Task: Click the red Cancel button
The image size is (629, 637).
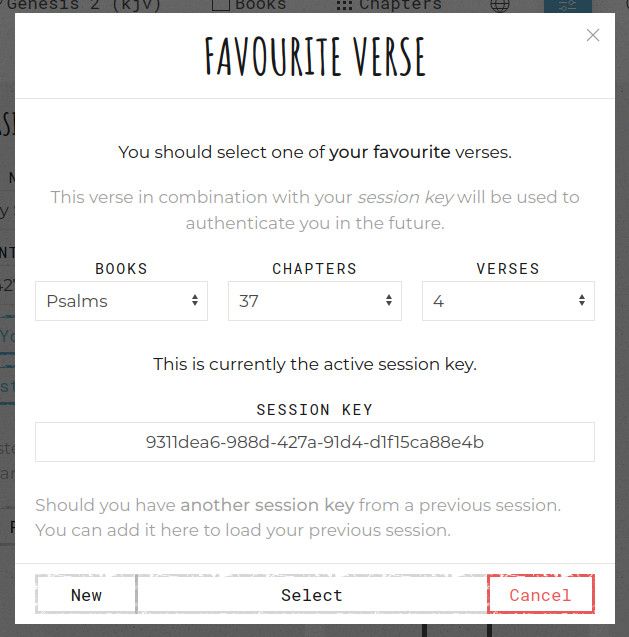Action: [541, 595]
